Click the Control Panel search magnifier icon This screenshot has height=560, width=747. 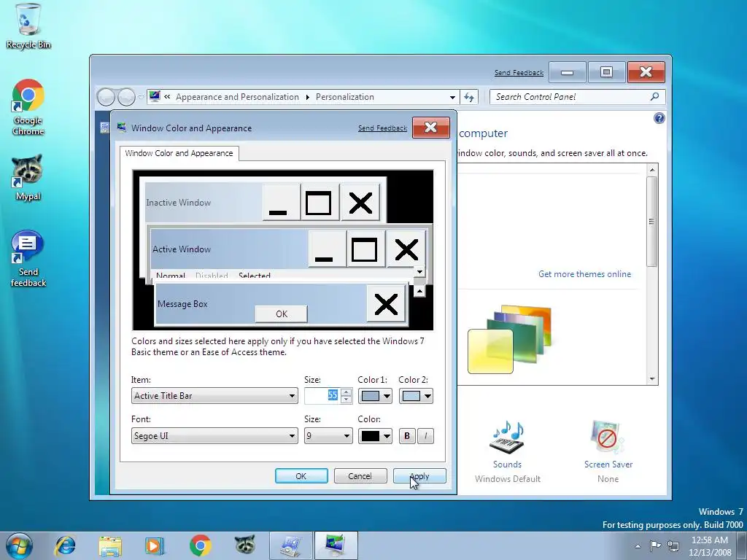point(654,97)
